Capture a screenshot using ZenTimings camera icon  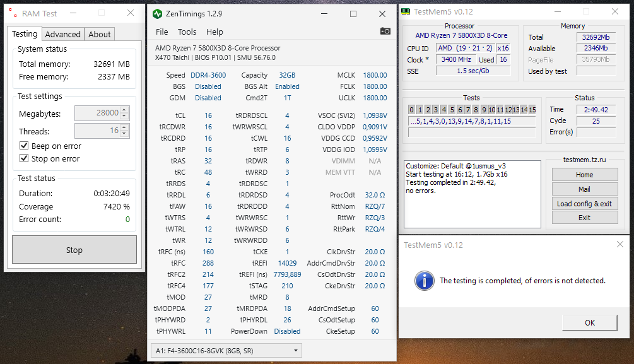385,30
